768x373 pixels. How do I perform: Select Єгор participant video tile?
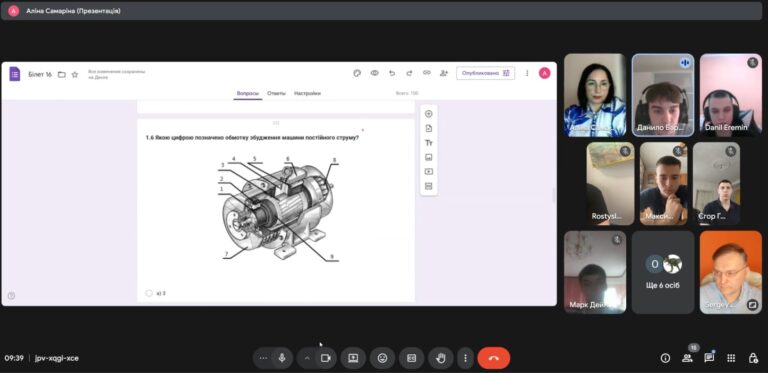click(x=716, y=184)
